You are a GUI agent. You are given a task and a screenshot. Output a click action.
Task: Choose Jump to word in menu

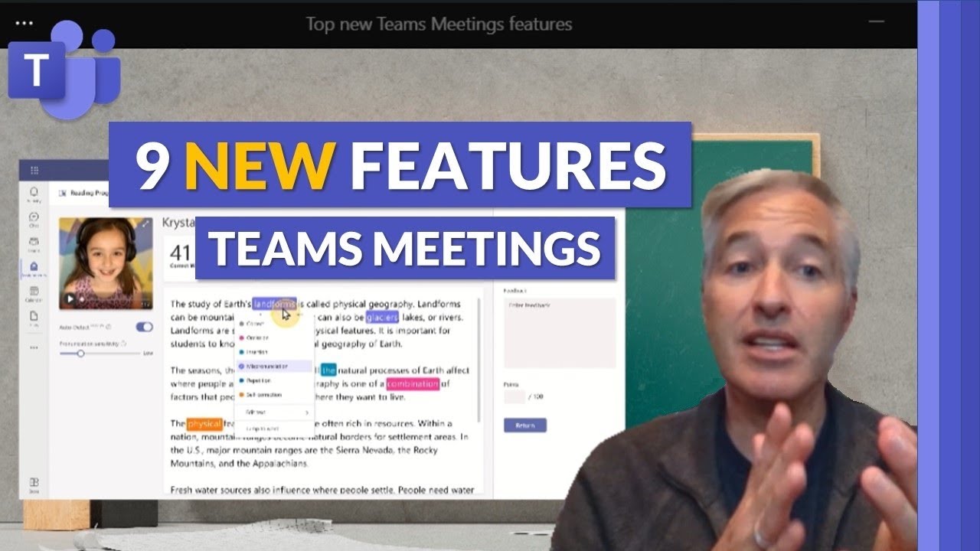coord(262,429)
